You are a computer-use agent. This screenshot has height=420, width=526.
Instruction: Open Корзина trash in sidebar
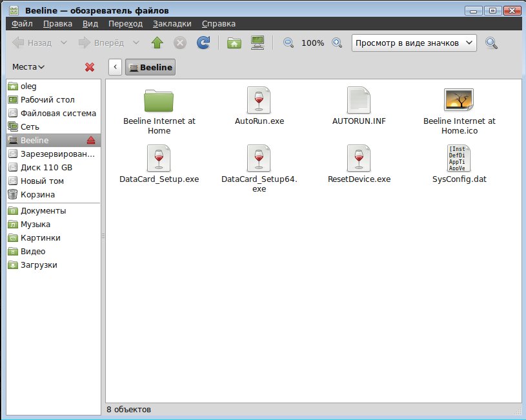click(54, 195)
